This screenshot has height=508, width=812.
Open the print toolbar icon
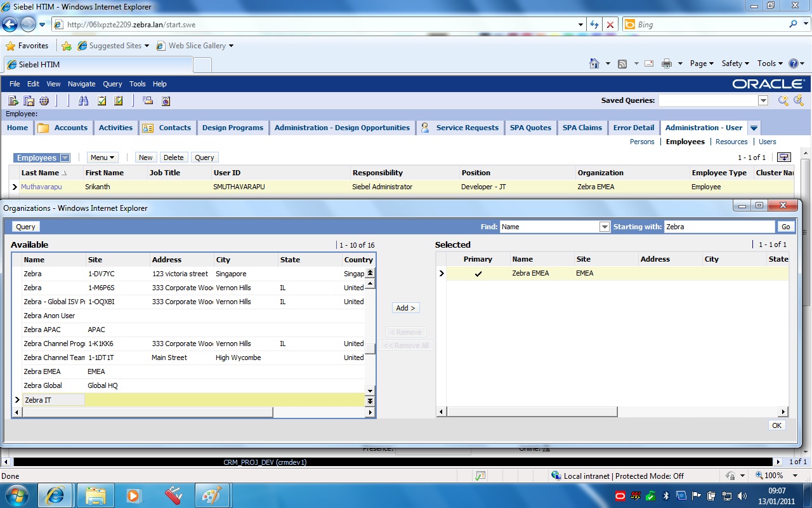coord(147,100)
